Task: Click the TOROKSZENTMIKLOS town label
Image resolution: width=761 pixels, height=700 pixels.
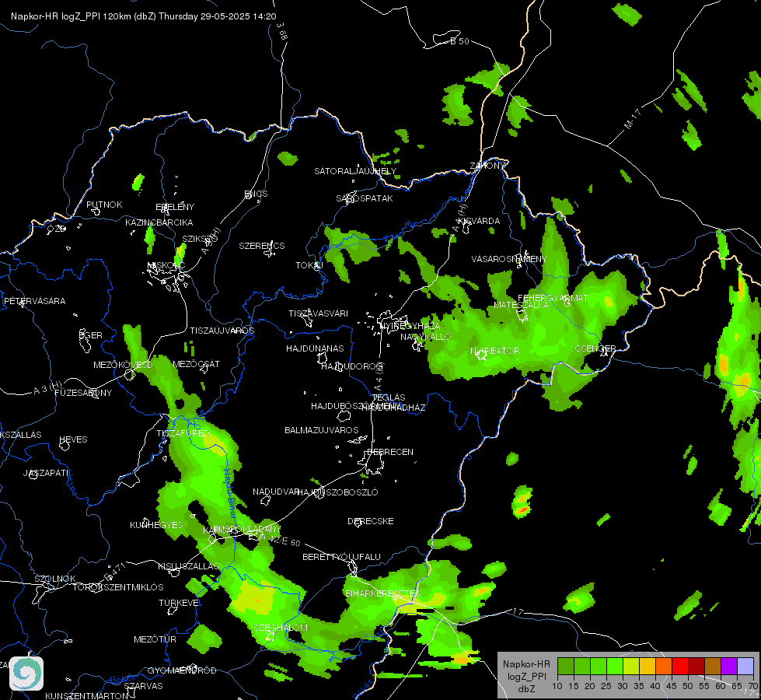Action: [118, 587]
